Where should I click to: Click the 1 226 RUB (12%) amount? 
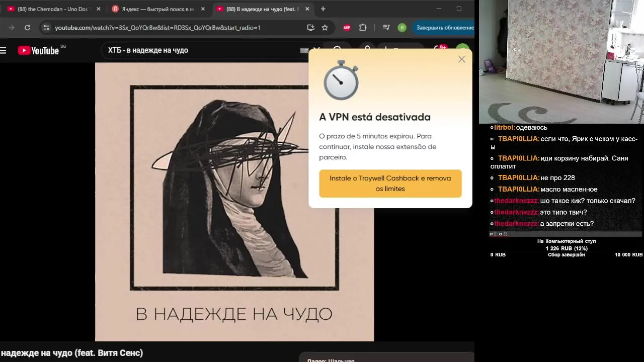pyautogui.click(x=567, y=248)
